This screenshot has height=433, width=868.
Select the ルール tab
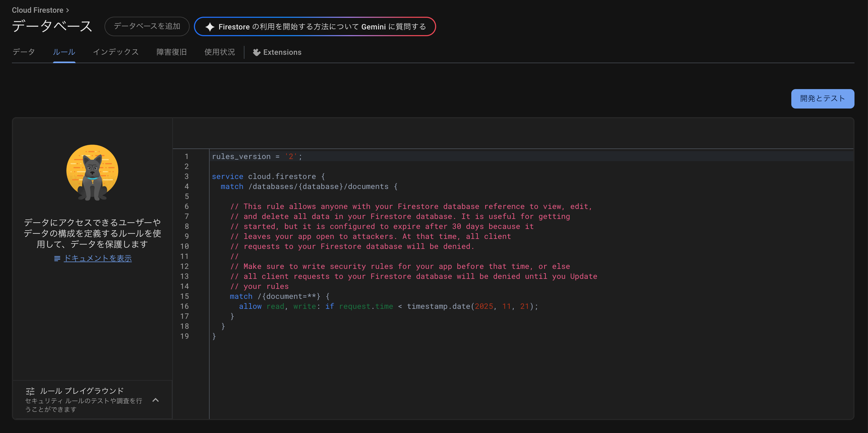pos(64,52)
